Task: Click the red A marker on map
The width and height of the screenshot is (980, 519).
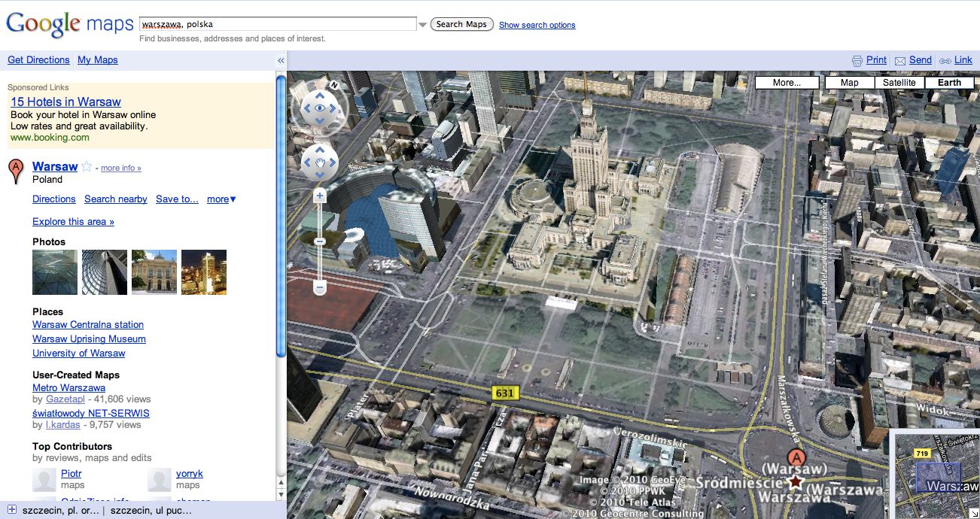Action: pyautogui.click(x=796, y=458)
